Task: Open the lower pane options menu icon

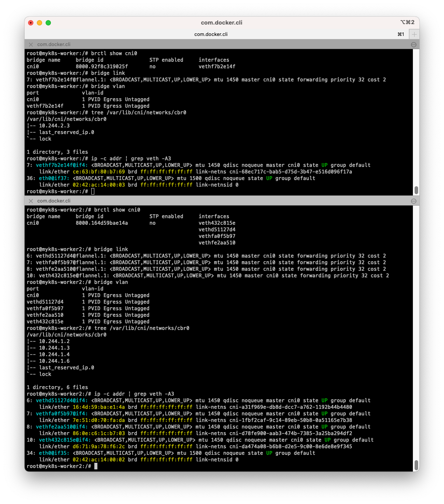Action: [414, 201]
